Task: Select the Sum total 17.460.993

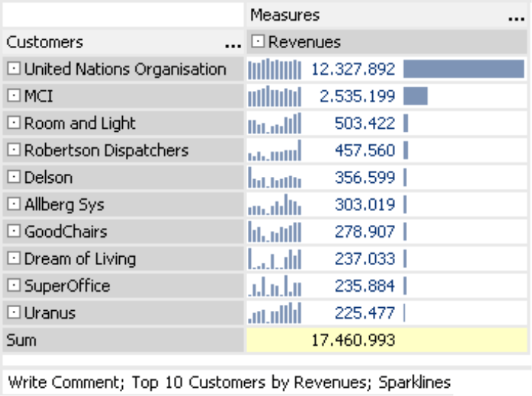Action: click(x=353, y=340)
